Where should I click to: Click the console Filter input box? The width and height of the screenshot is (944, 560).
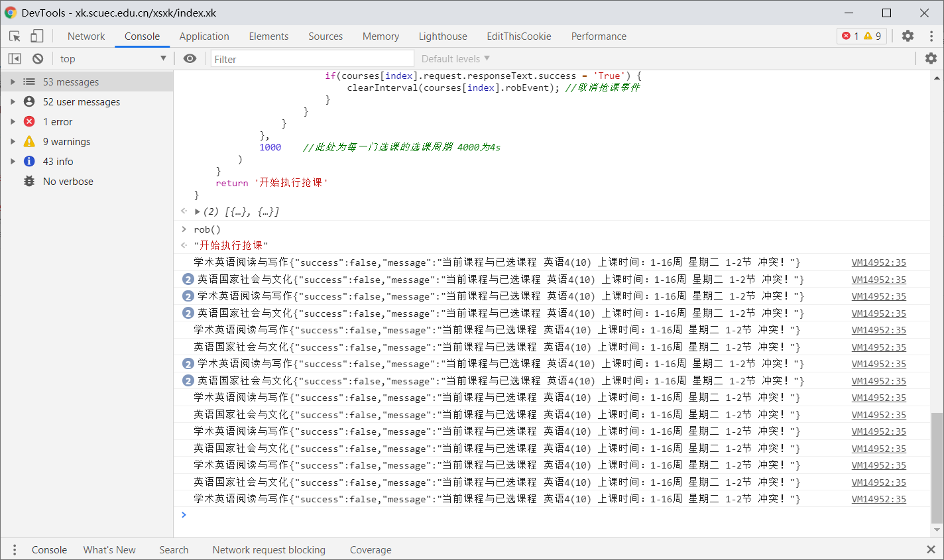(312, 59)
